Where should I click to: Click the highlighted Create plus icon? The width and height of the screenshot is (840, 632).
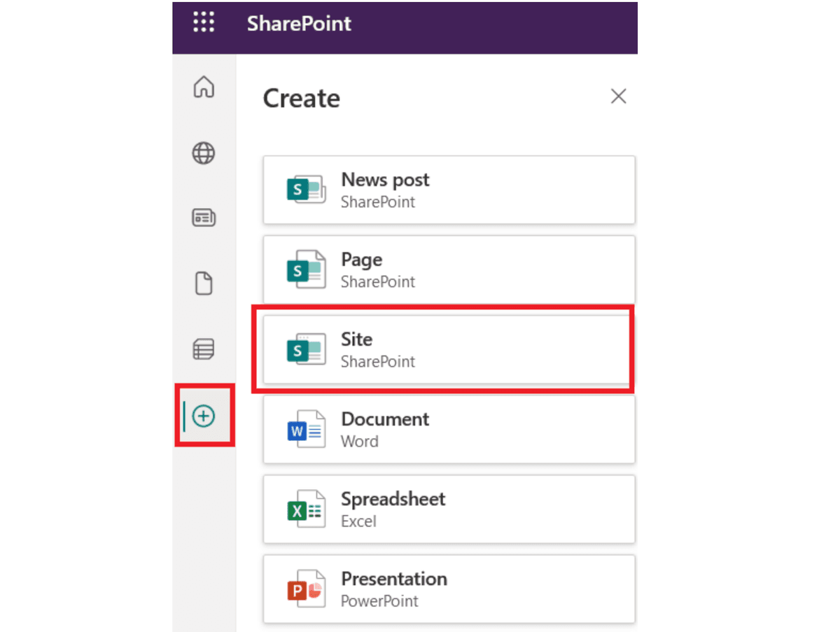(x=203, y=415)
